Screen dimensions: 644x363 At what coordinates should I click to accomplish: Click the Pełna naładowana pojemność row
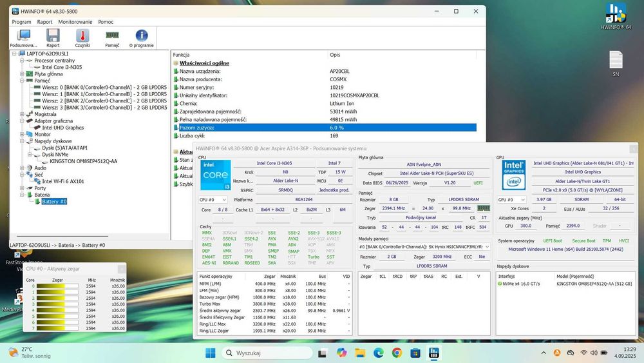tap(325, 120)
